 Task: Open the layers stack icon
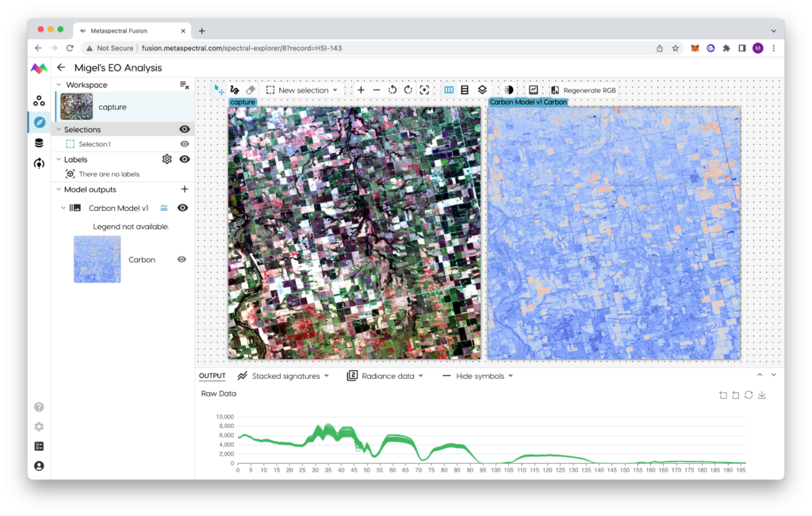point(482,90)
